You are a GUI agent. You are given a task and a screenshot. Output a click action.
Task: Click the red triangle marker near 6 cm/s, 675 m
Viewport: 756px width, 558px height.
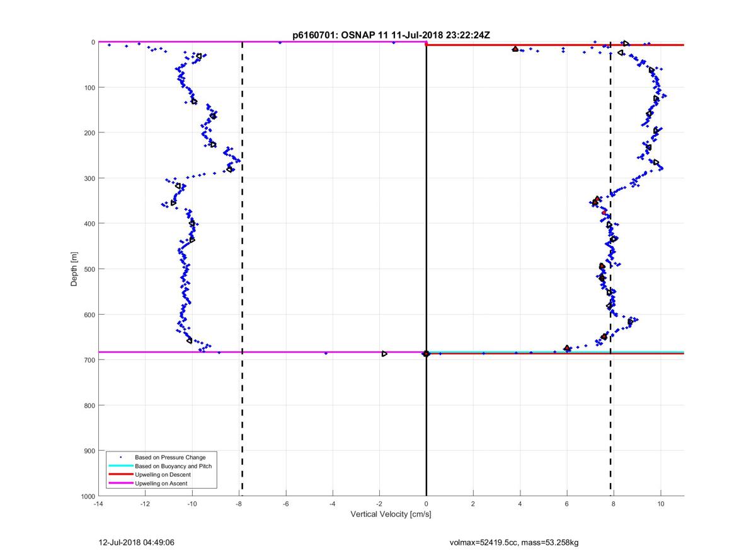point(567,348)
